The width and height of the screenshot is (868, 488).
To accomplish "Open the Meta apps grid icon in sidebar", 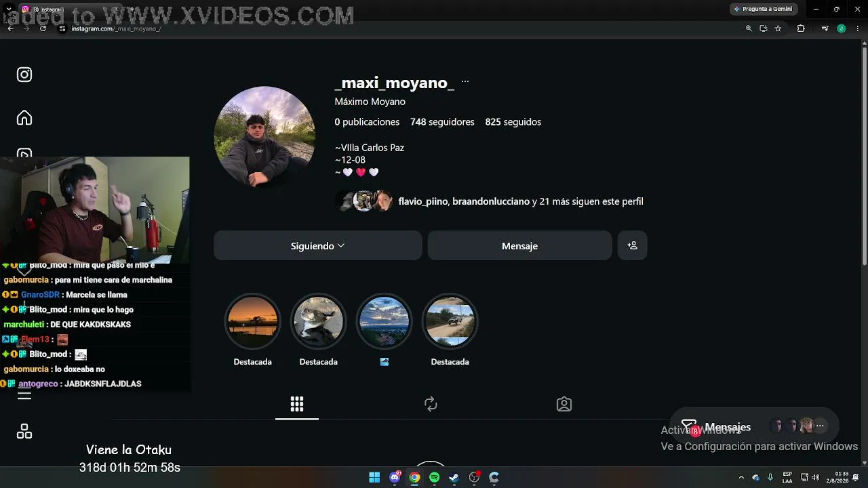I will pos(24,432).
